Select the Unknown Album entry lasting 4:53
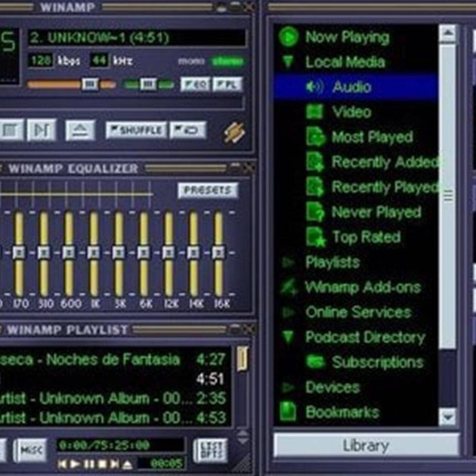The width and height of the screenshot is (476, 476). (113, 418)
